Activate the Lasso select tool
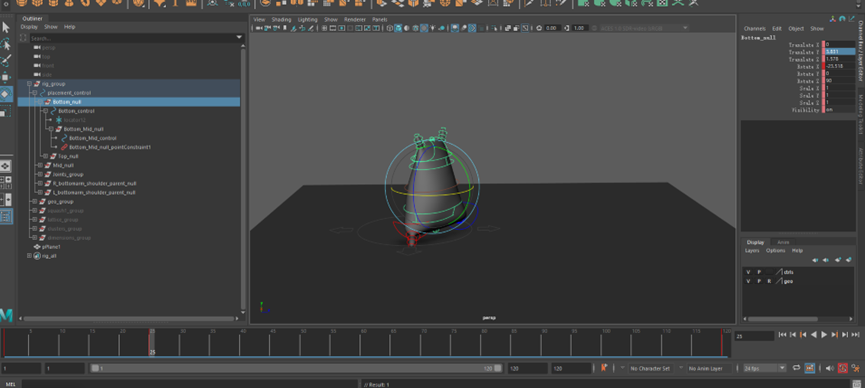The image size is (865, 388). coord(6,44)
